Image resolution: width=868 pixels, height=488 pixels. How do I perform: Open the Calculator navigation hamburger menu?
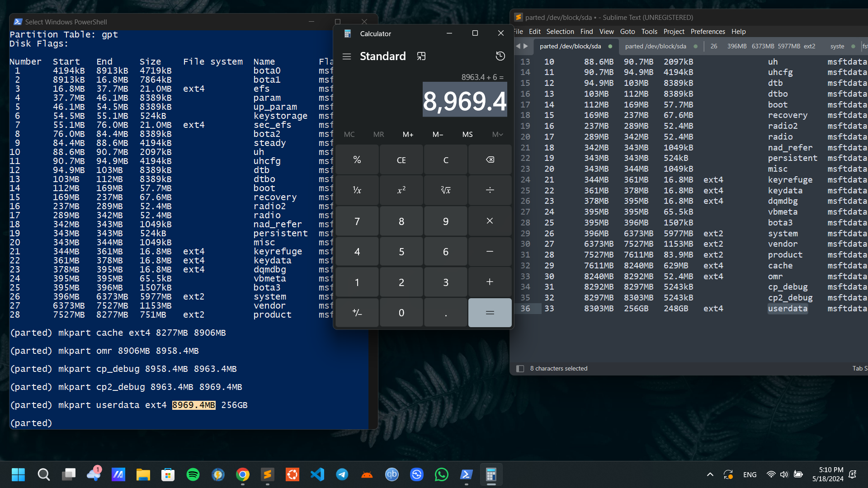click(347, 56)
